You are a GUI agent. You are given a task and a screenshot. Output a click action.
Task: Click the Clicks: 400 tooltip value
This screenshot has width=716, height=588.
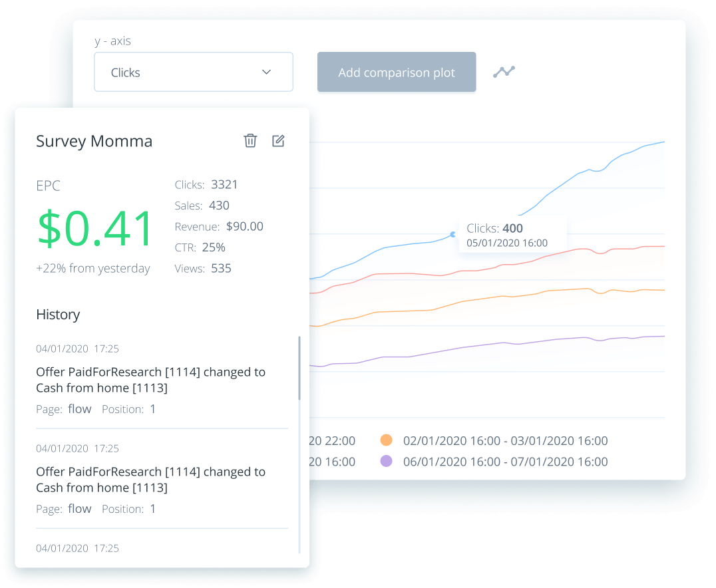coord(494,228)
